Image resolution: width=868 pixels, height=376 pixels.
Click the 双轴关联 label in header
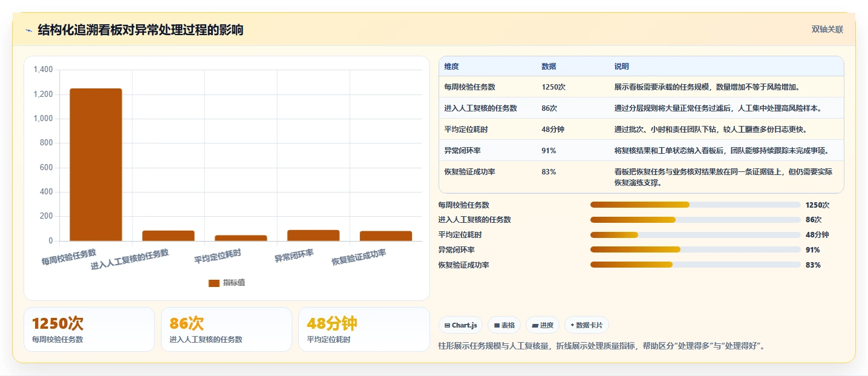tap(827, 30)
